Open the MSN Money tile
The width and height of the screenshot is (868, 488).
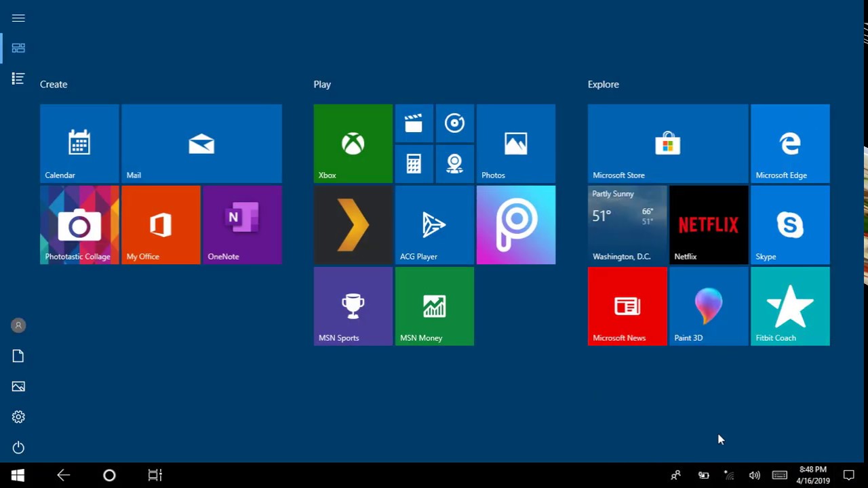coord(435,306)
